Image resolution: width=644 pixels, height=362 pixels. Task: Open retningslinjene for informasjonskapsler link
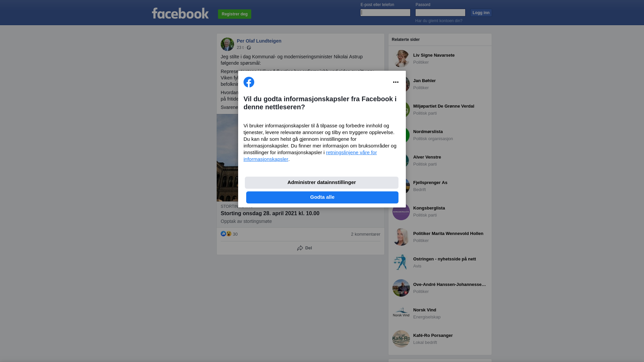310,156
